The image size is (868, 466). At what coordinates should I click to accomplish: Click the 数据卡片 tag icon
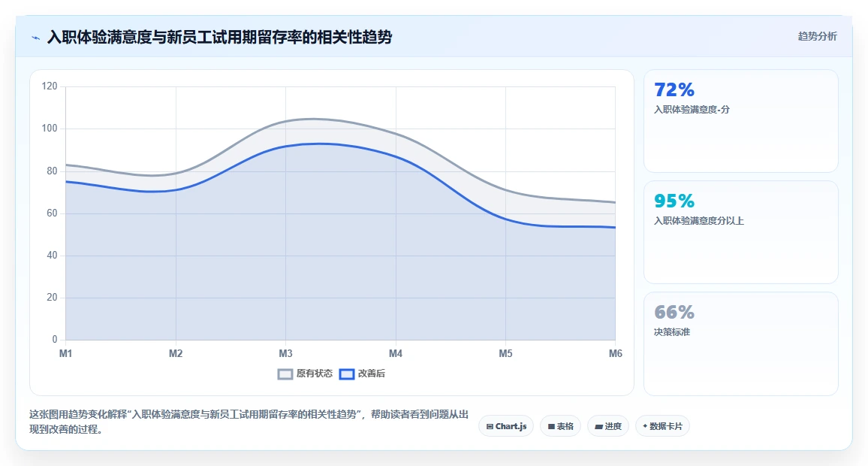click(x=645, y=426)
